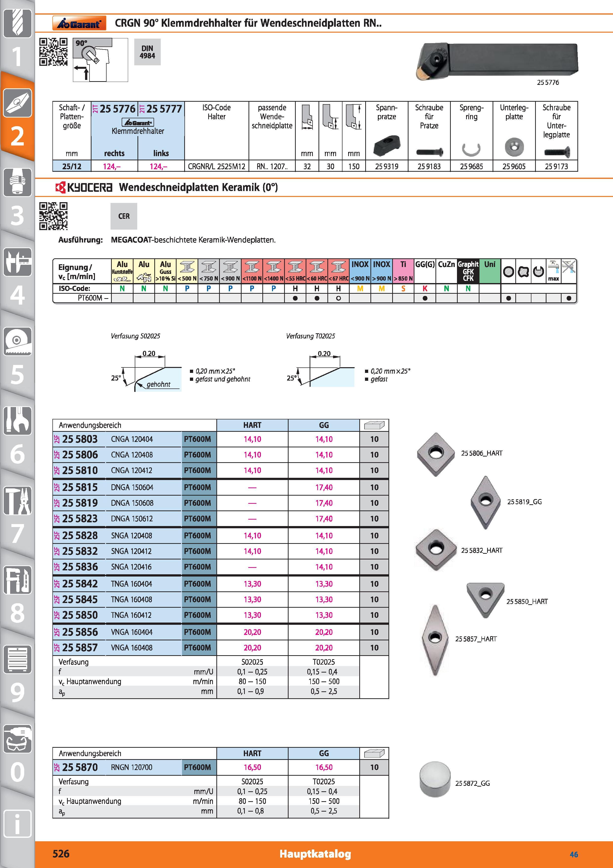Click the crossed-out no-coolant icon
Screen dimensions: 613x868
coord(568,266)
